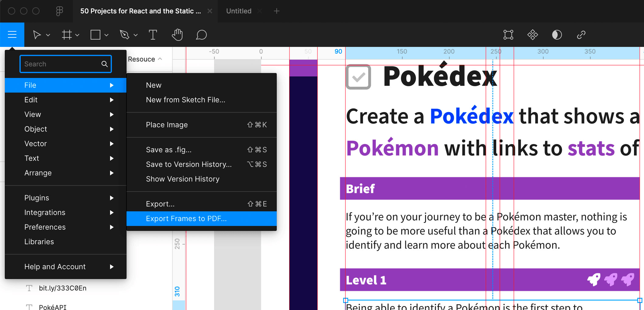
Task: Choose New from Sketch File
Action: 202,100
